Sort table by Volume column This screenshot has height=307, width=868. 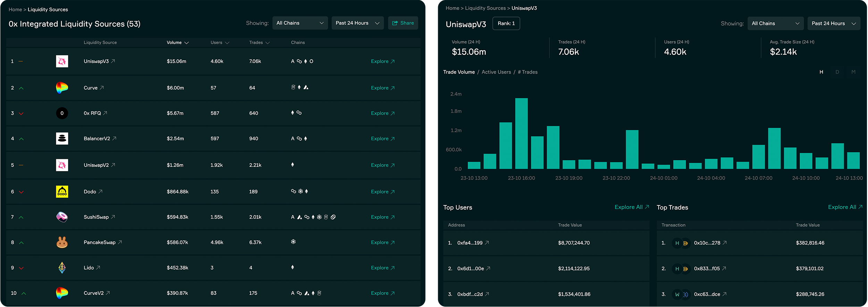tap(177, 43)
